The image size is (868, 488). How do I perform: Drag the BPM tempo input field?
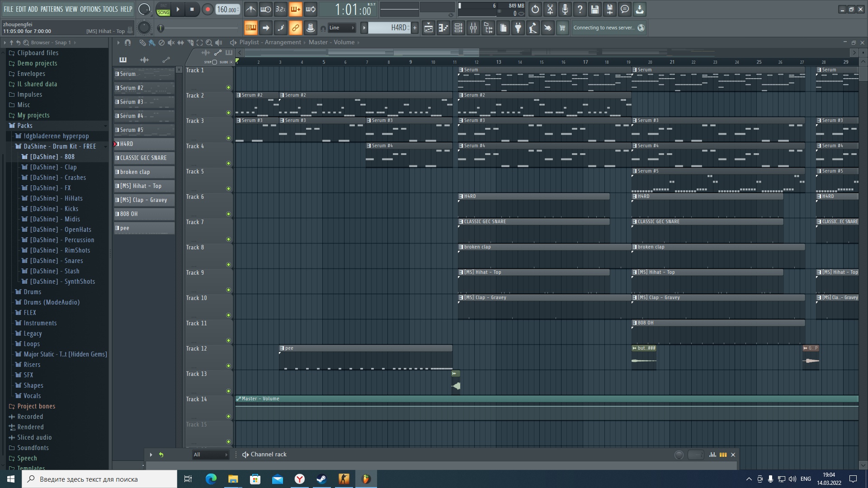click(x=226, y=9)
